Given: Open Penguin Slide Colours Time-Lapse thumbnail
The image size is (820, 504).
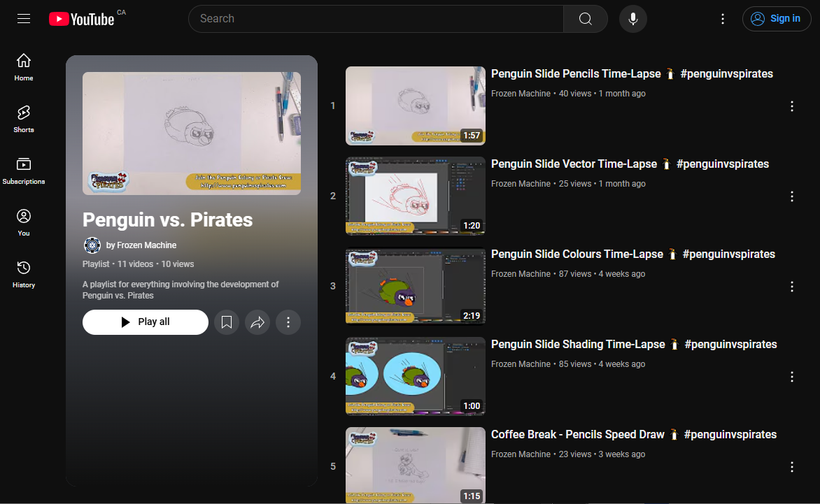Looking at the screenshot, I should coord(415,286).
